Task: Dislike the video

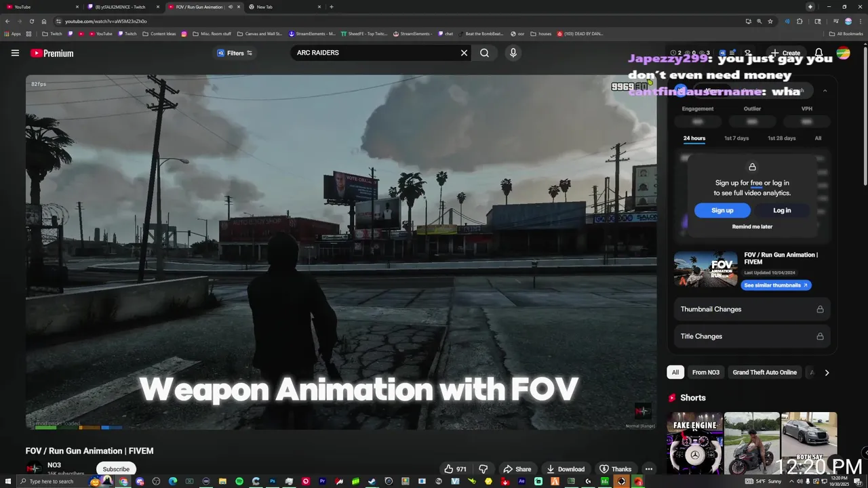Action: (x=484, y=469)
